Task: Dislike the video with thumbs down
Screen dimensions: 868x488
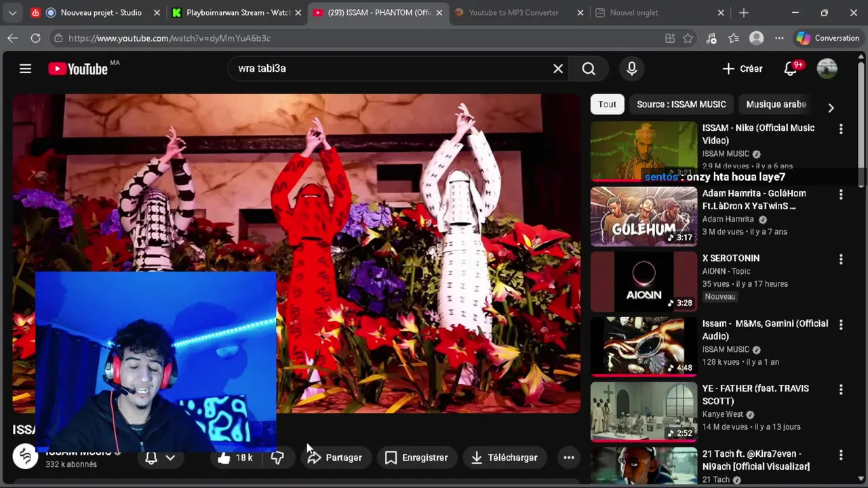Action: [x=277, y=457]
